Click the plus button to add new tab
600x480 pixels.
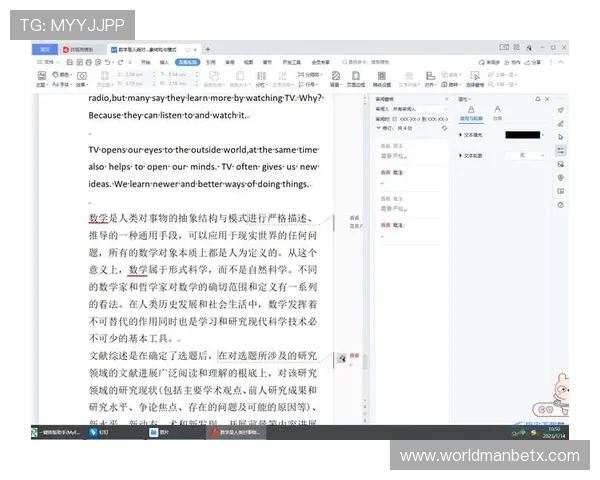(x=208, y=49)
